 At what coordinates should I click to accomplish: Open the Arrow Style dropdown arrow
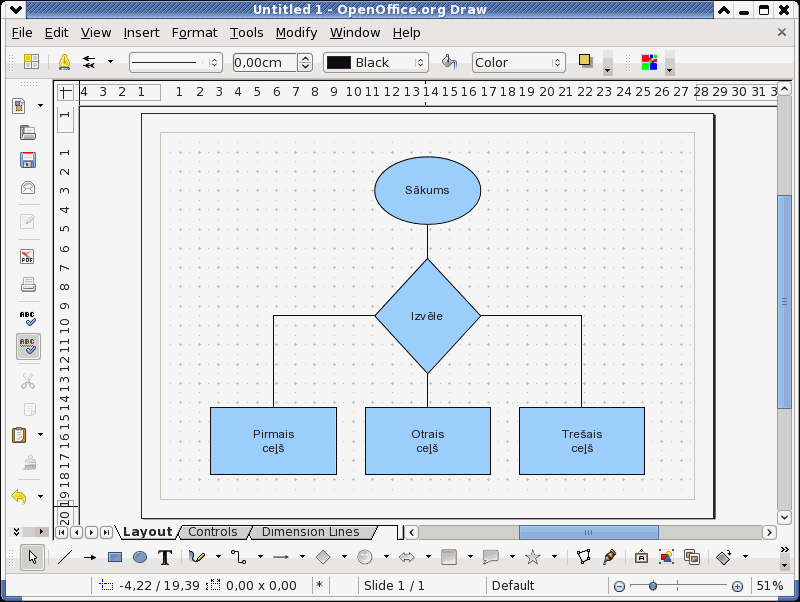[x=110, y=62]
